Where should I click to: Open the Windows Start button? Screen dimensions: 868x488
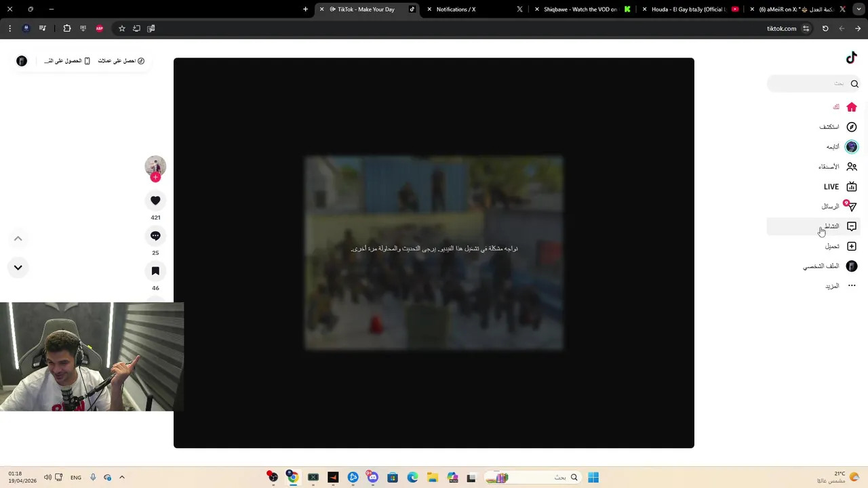pos(593,477)
